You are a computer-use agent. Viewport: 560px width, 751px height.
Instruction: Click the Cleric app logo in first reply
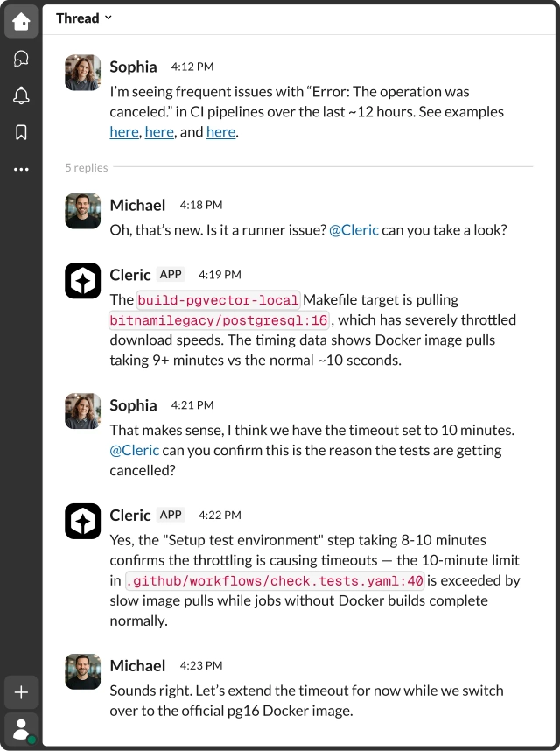[x=83, y=281]
